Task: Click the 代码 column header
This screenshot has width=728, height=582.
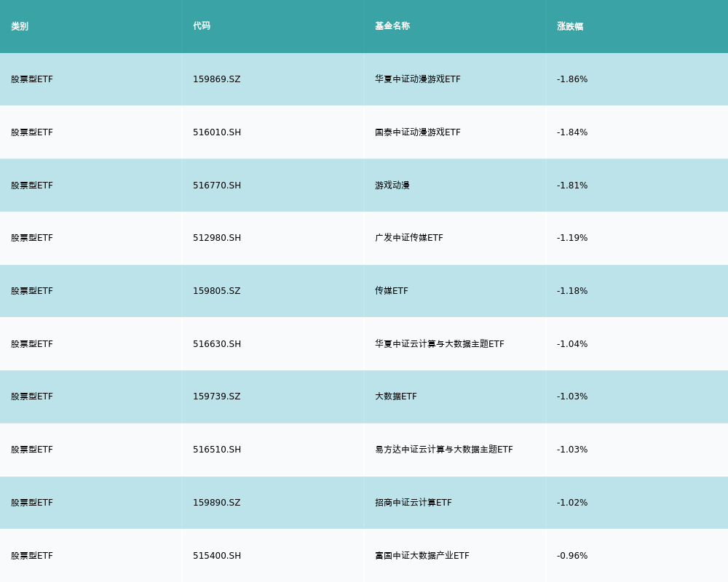Action: tap(202, 26)
